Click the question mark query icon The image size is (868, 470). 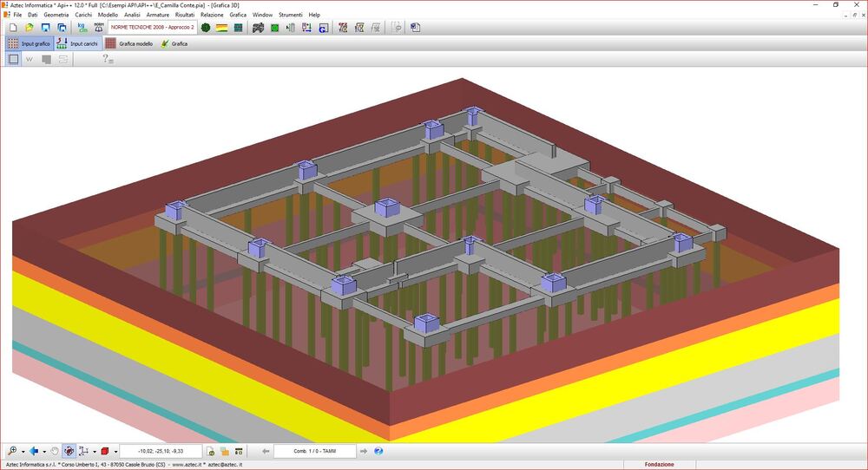108,59
